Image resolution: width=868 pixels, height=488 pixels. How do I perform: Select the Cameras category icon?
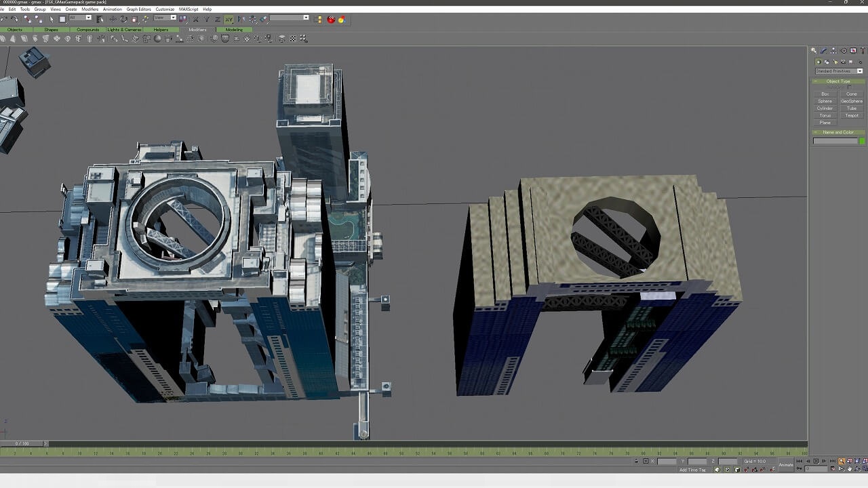pyautogui.click(x=843, y=62)
